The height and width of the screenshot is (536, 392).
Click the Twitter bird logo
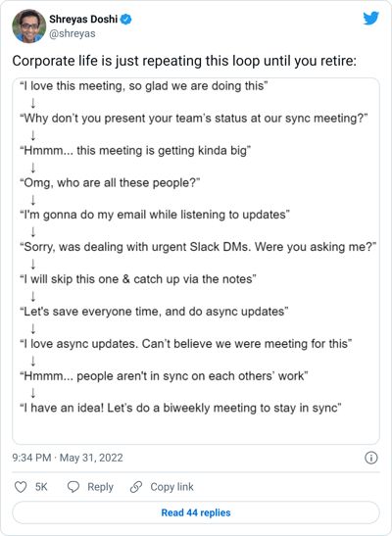coord(370,18)
